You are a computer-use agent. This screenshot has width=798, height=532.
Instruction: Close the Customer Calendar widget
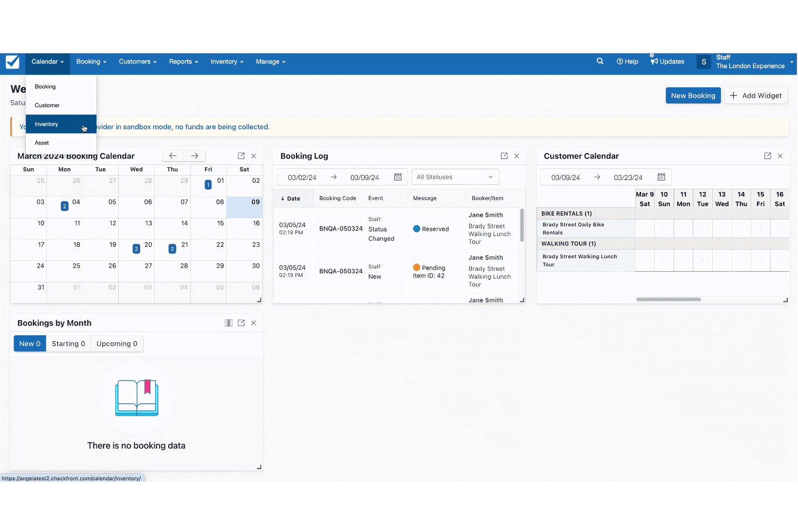tap(780, 156)
